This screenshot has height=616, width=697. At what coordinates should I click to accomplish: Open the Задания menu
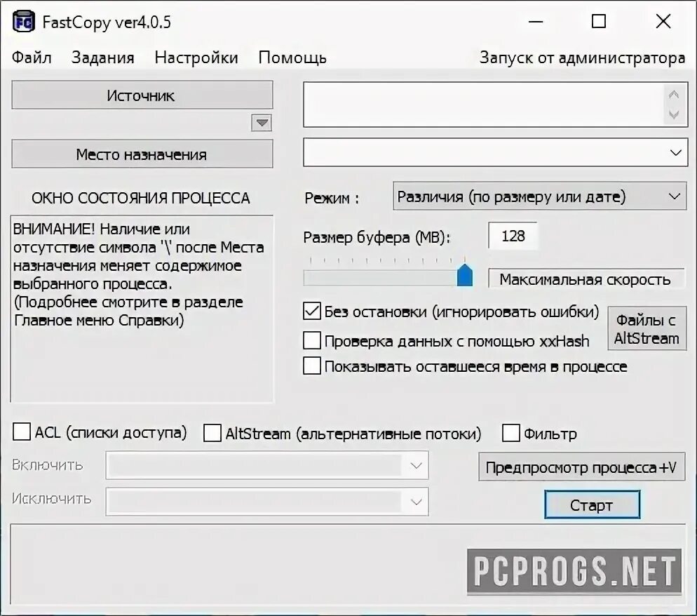click(x=102, y=58)
